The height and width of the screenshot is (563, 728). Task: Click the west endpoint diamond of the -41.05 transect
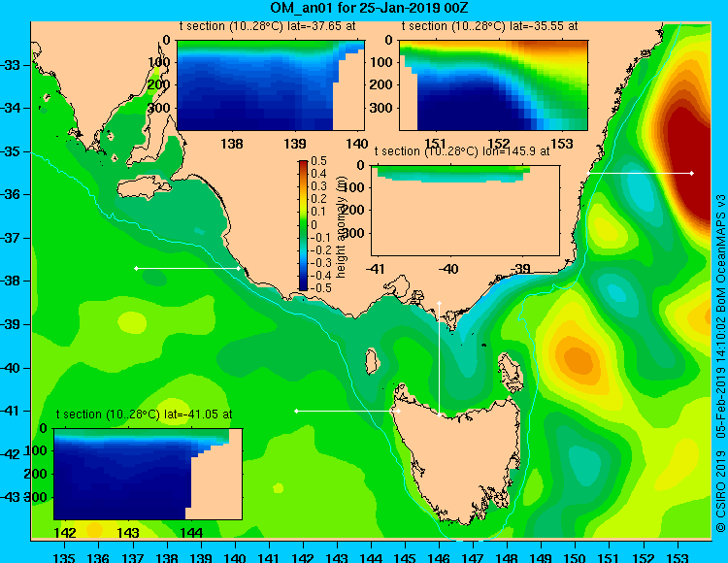click(297, 412)
